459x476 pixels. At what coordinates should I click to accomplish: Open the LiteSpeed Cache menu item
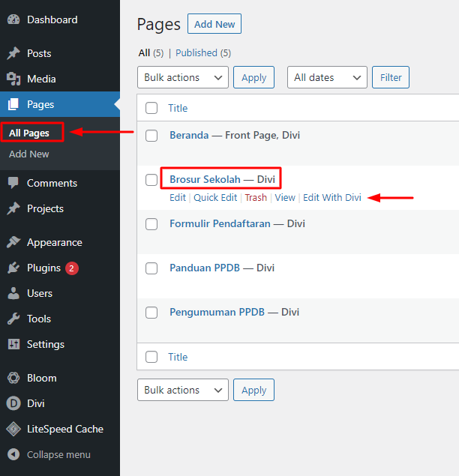(60, 429)
